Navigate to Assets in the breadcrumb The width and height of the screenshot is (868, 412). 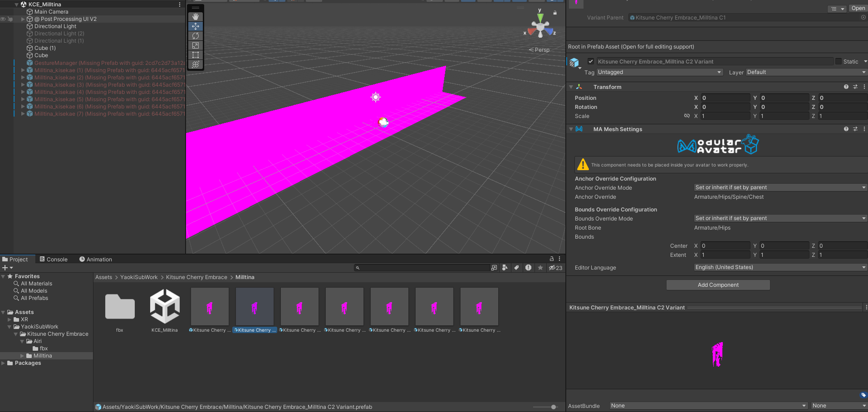pyautogui.click(x=103, y=277)
